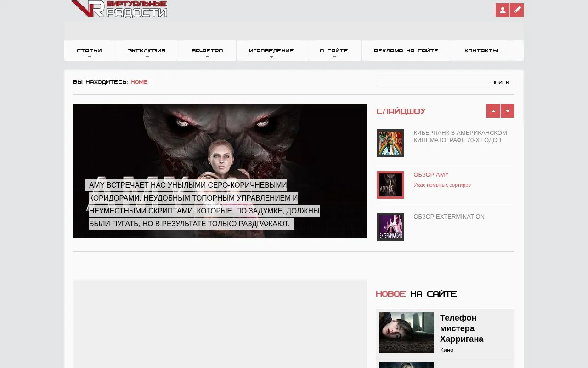Open the ВР-Ретро menu item
This screenshot has height=368, width=588.
click(x=208, y=51)
